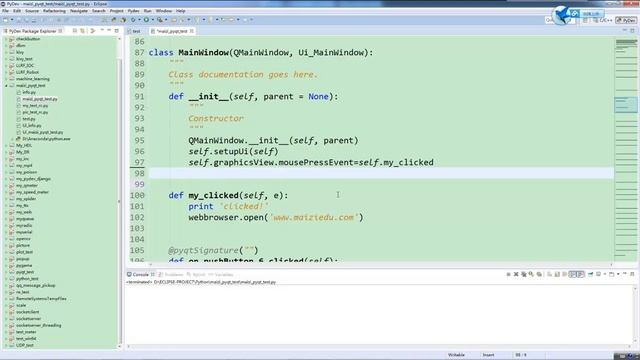Click the PyDev perspective button
Image resolution: width=640 pixels, height=360 pixels.
(627, 20)
